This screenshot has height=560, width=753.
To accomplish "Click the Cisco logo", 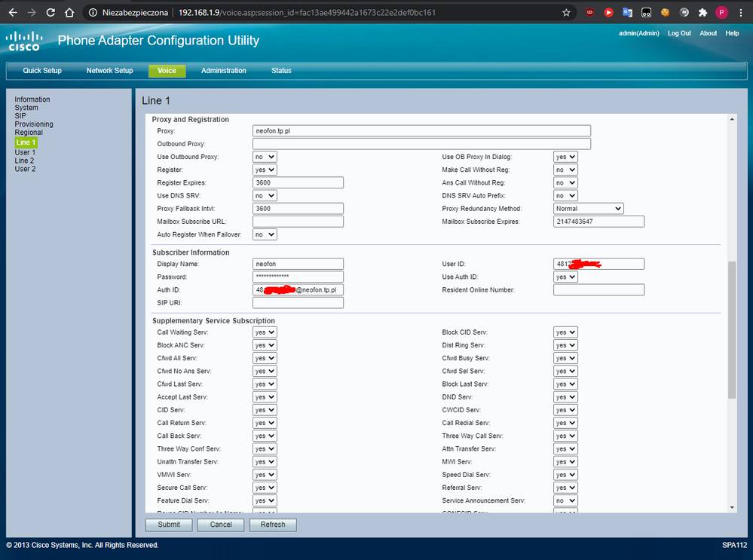I will (x=23, y=41).
